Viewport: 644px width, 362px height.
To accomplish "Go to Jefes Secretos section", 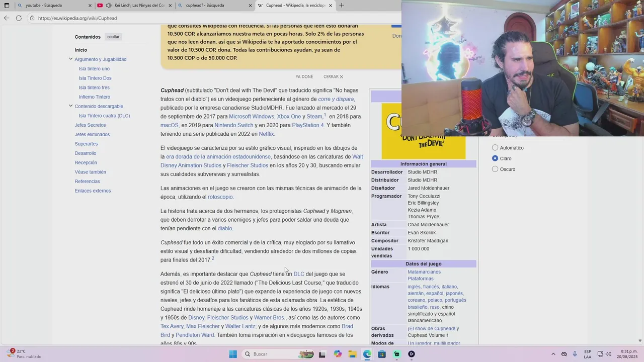I will (x=90, y=125).
